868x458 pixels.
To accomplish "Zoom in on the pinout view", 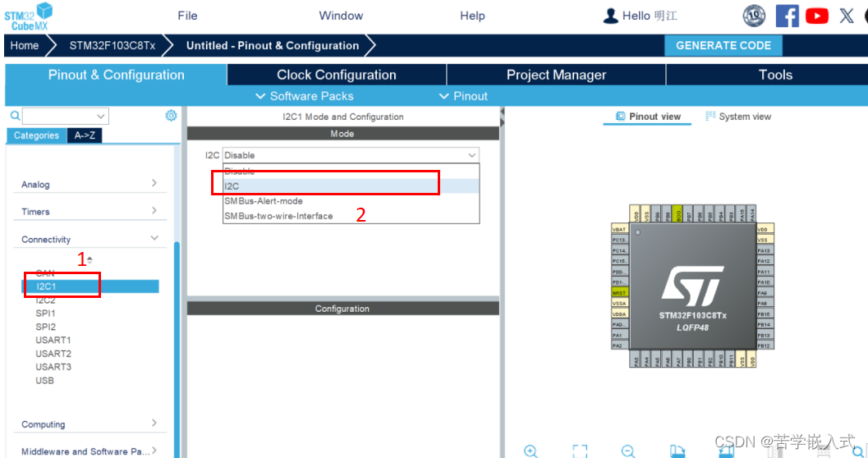I will [x=530, y=451].
